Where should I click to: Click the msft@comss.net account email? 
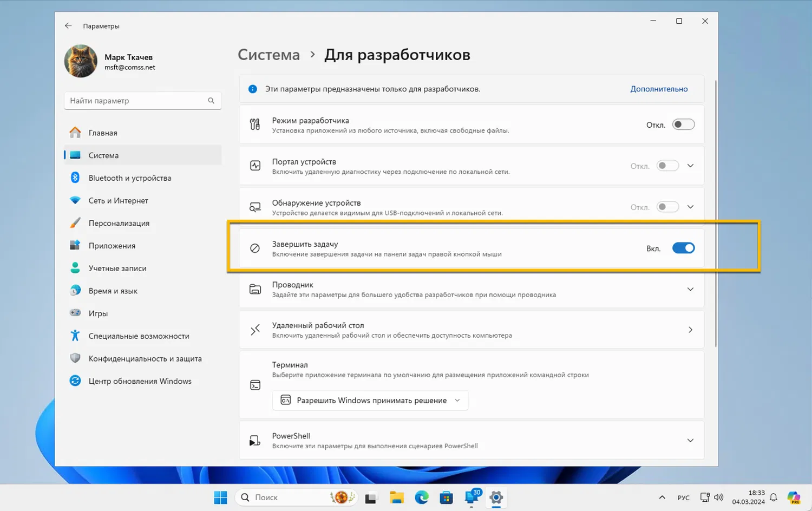[130, 68]
